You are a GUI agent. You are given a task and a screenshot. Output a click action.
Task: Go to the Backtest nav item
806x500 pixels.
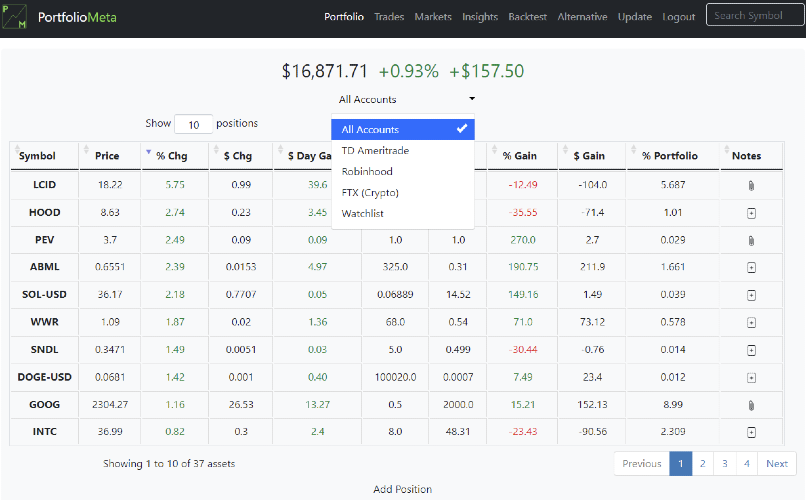pos(527,16)
